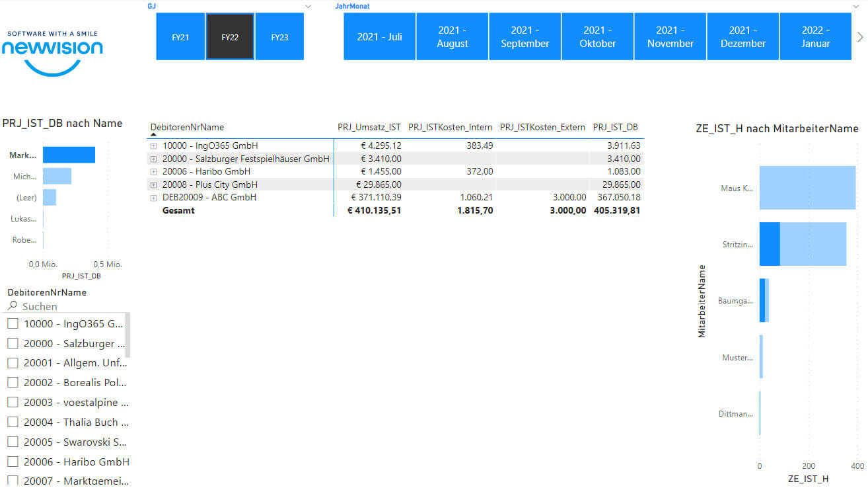This screenshot has height=488, width=868.
Task: Enable the 10000 - IngO365 checkbox filter
Action: click(13, 323)
